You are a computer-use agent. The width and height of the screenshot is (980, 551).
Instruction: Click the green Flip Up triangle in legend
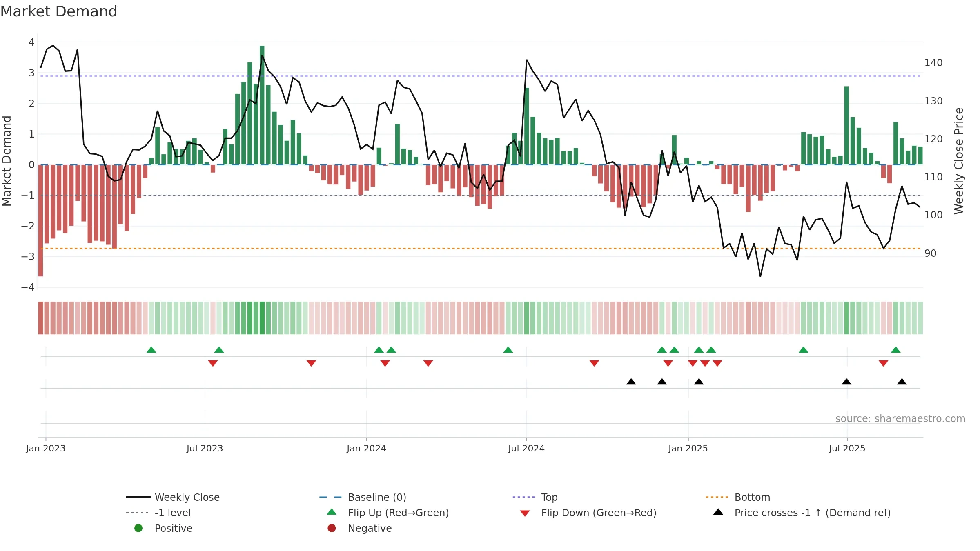[332, 512]
